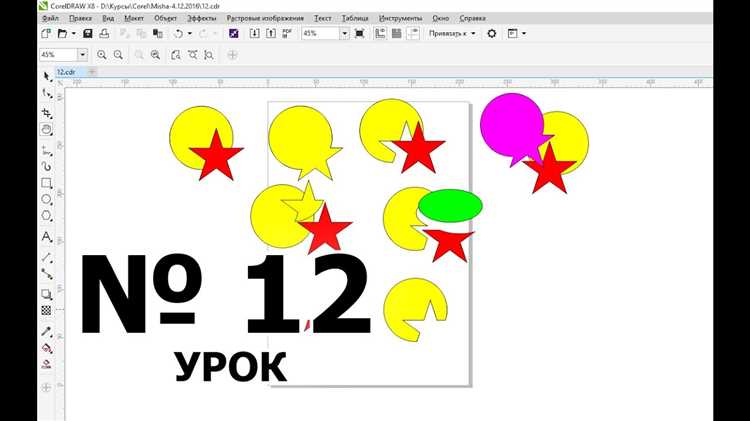750x421 pixels.
Task: Select the Crop tool
Action: (x=46, y=113)
